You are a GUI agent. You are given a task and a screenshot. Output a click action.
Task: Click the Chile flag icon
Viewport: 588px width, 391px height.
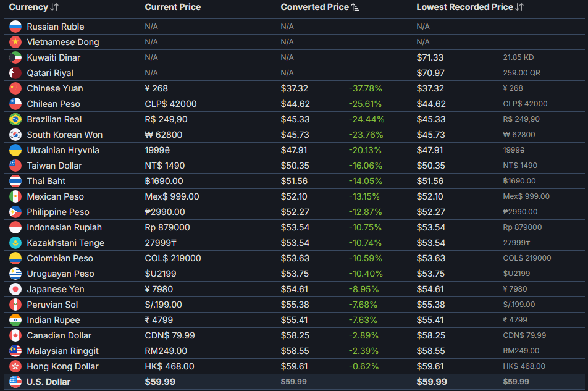[x=15, y=104]
